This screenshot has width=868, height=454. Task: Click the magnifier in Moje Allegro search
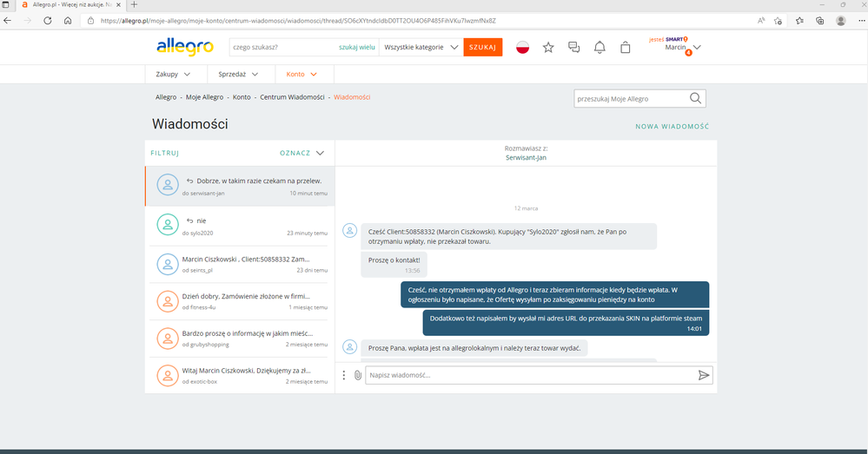[695, 98]
